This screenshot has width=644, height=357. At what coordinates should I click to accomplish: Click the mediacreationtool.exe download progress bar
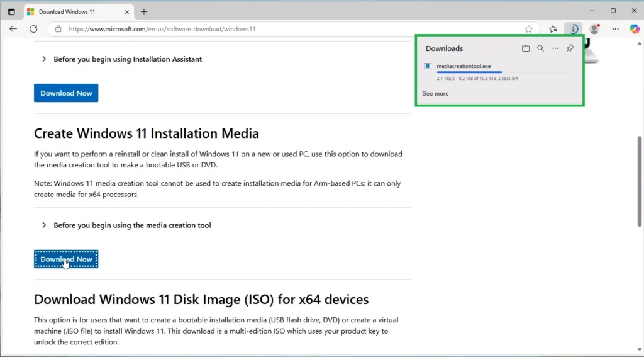(505, 72)
